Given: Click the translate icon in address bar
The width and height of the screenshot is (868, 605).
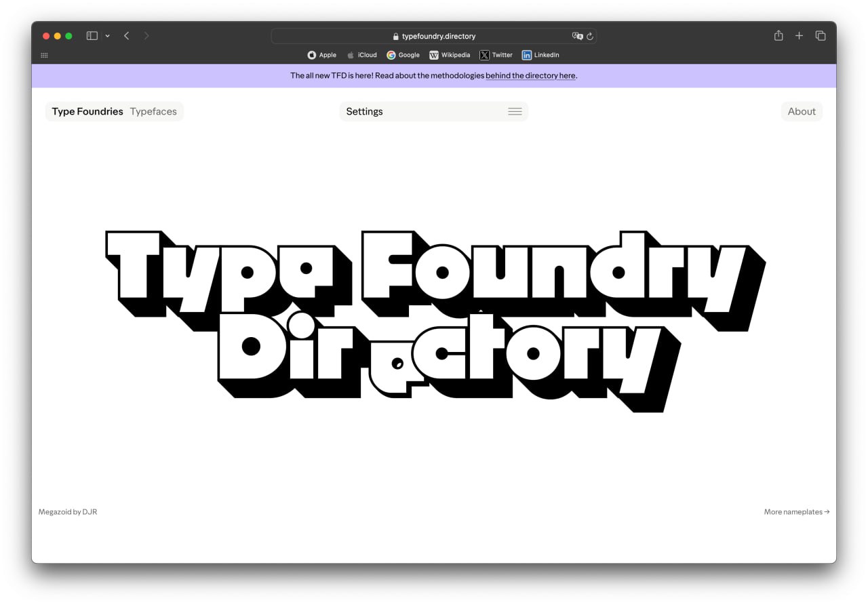Looking at the screenshot, I should pos(577,36).
